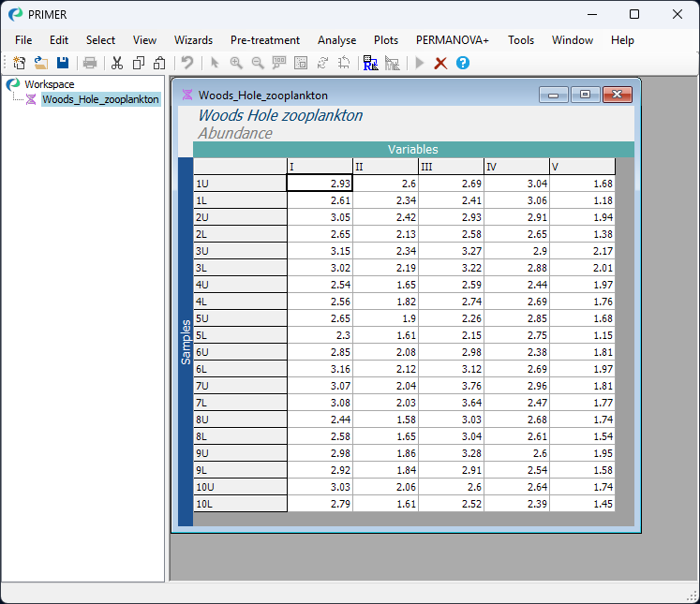The width and height of the screenshot is (700, 604).
Task: Maximize the Woods_Hole_zooplankton child window
Action: (x=585, y=95)
